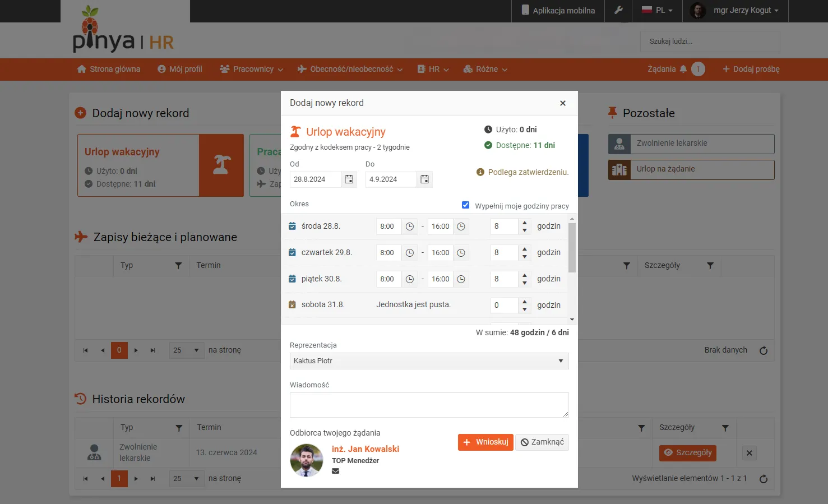Open start time picker for czwartek 29.8.
This screenshot has width=828, height=504.
410,253
